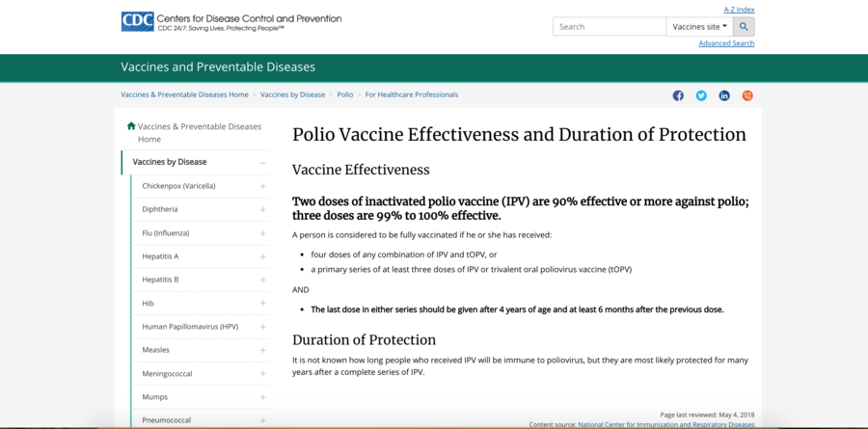
Task: Open Chickenpox (Varicella) sidebar link
Action: 178,186
